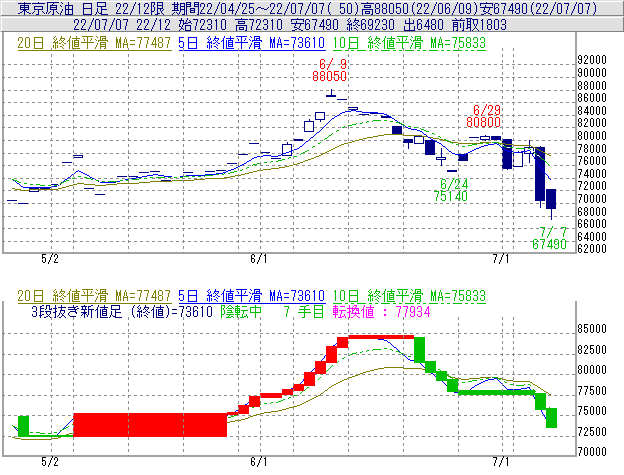This screenshot has height=475, width=624.
Task: Click the 6/9 88050 high price label
Action: pyautogui.click(x=330, y=70)
